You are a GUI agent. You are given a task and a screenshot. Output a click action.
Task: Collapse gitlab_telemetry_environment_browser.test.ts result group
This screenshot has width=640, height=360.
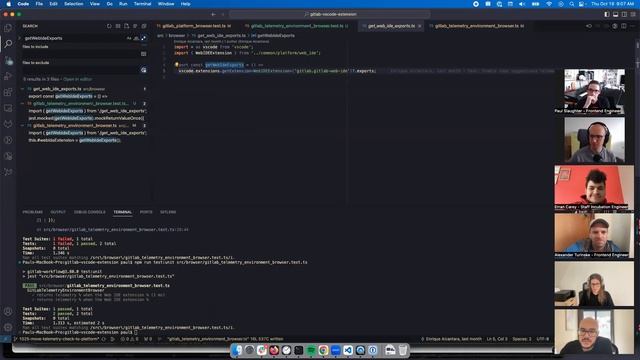pyautogui.click(x=23, y=104)
